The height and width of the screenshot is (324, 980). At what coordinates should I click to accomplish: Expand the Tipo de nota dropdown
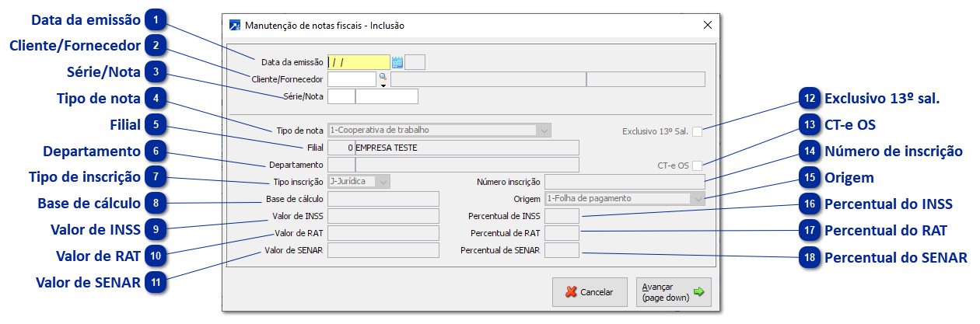pyautogui.click(x=544, y=131)
